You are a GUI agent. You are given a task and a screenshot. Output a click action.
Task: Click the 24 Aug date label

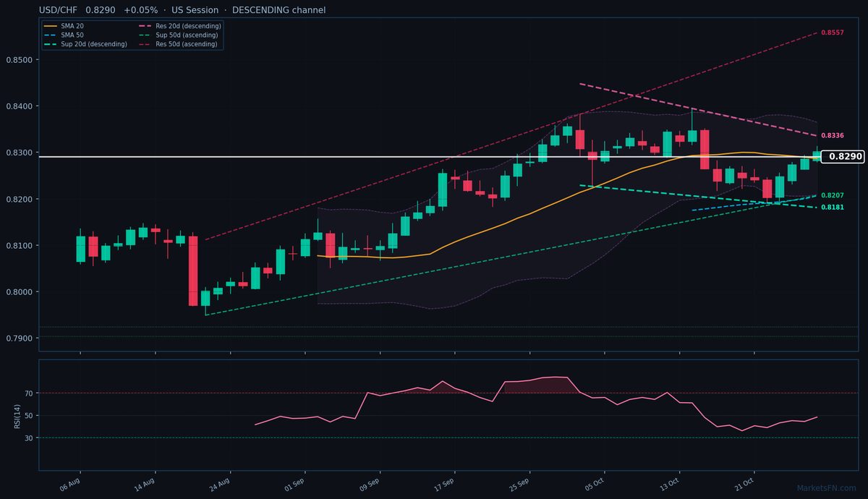220,484
